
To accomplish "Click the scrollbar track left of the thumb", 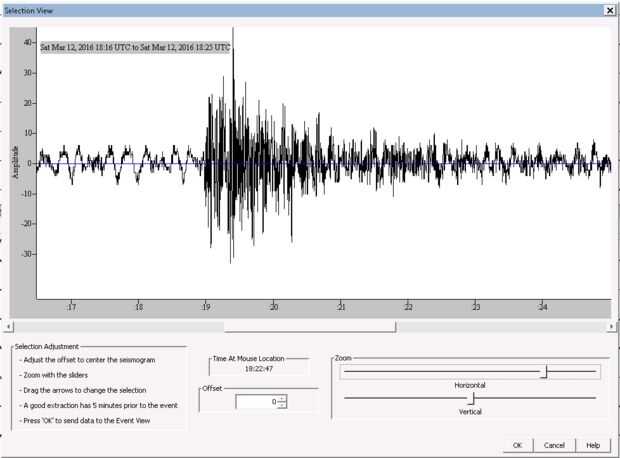I will pos(119,327).
